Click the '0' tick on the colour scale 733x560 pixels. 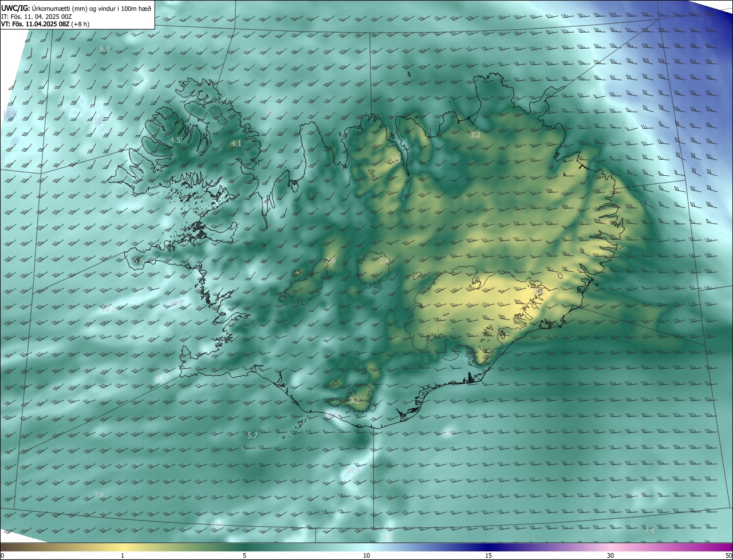point(2,555)
